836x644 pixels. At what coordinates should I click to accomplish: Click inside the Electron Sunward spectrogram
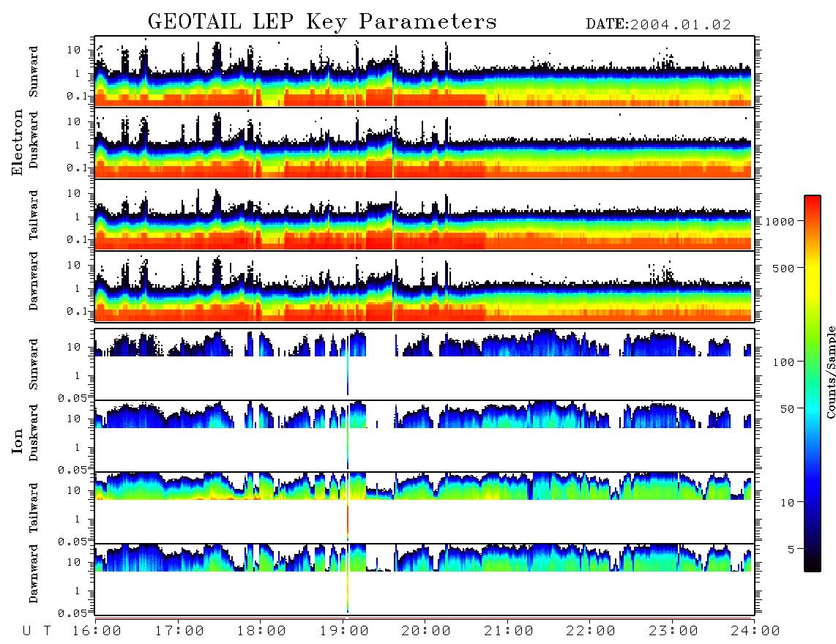coord(425,72)
